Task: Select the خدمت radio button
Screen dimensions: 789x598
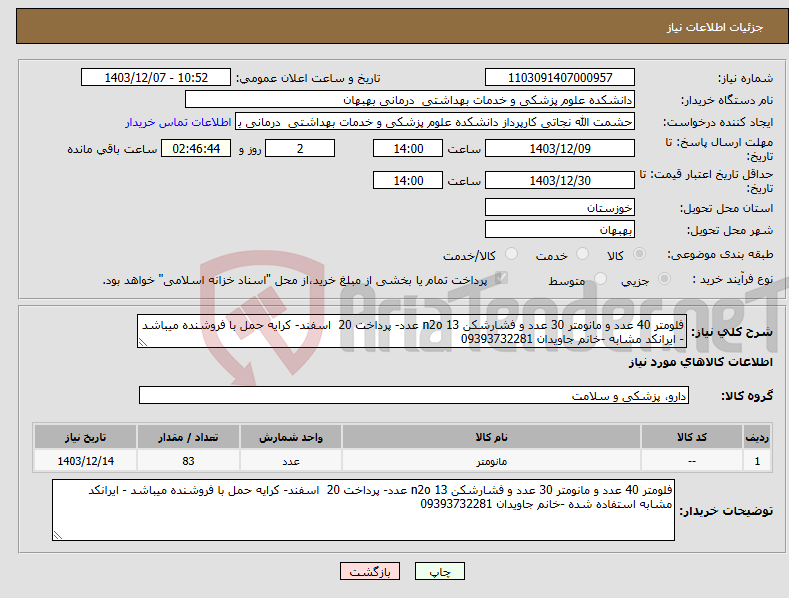Action: tap(582, 254)
